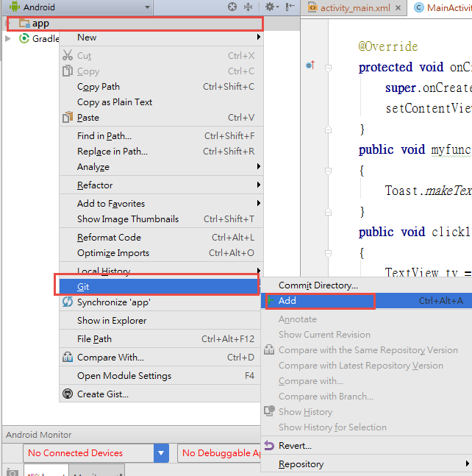Open Module Settings from context menu
472x476 pixels.
160,375
